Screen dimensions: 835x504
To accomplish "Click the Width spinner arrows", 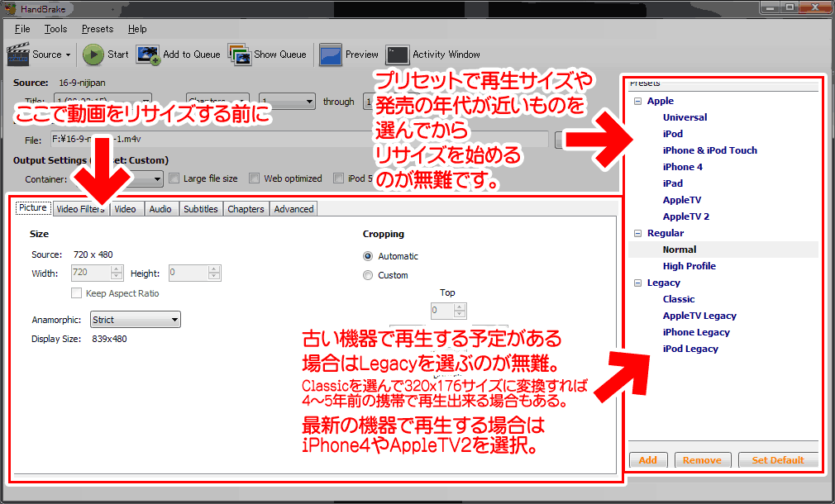I will click(x=117, y=273).
